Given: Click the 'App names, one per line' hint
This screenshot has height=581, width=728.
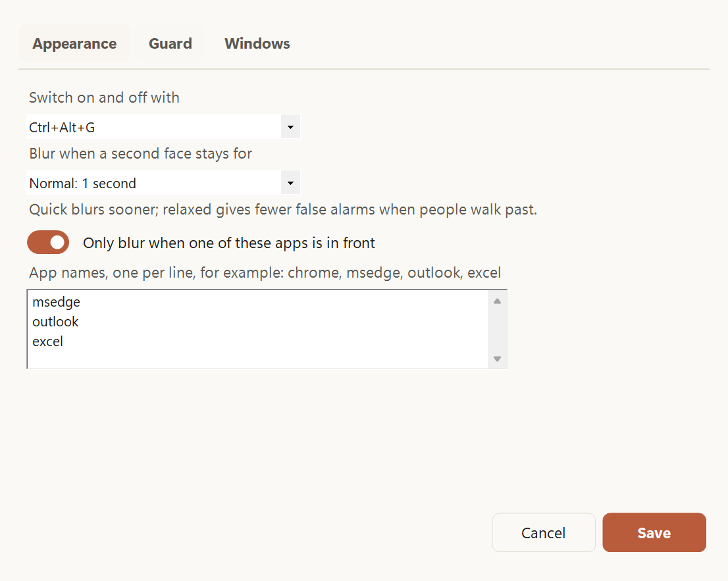Looking at the screenshot, I should pos(265,272).
